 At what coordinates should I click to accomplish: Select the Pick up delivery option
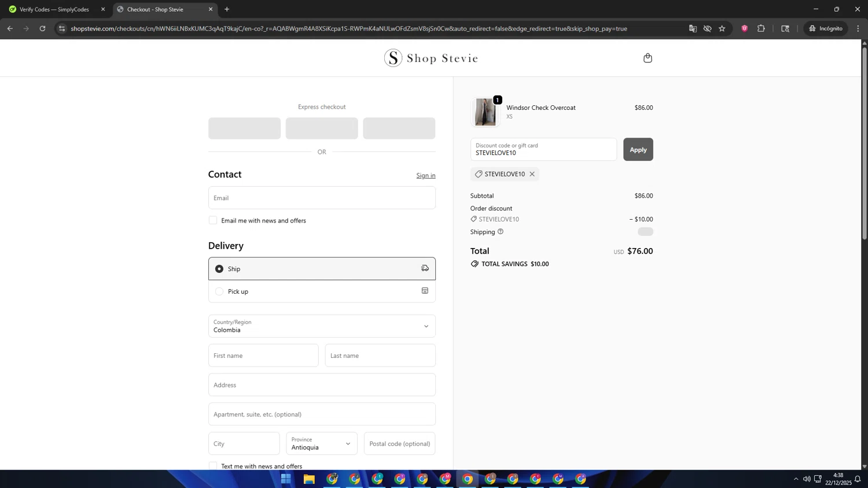[322, 291]
